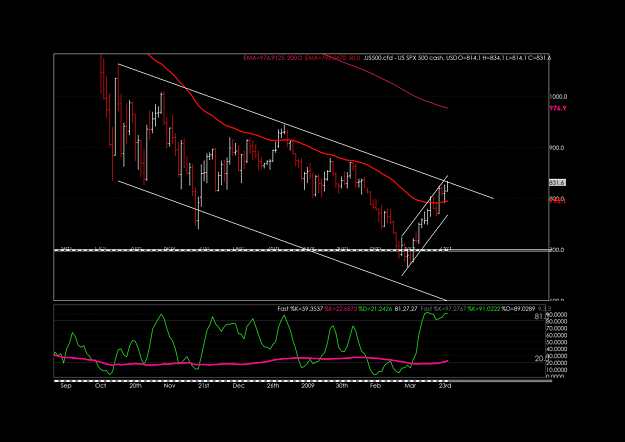The height and width of the screenshot is (442, 625).
Task: Click the 200-period EMA value label in the header
Action: pyautogui.click(x=274, y=58)
